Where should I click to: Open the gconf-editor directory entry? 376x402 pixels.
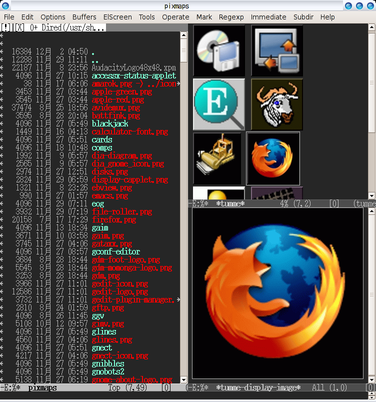(116, 252)
